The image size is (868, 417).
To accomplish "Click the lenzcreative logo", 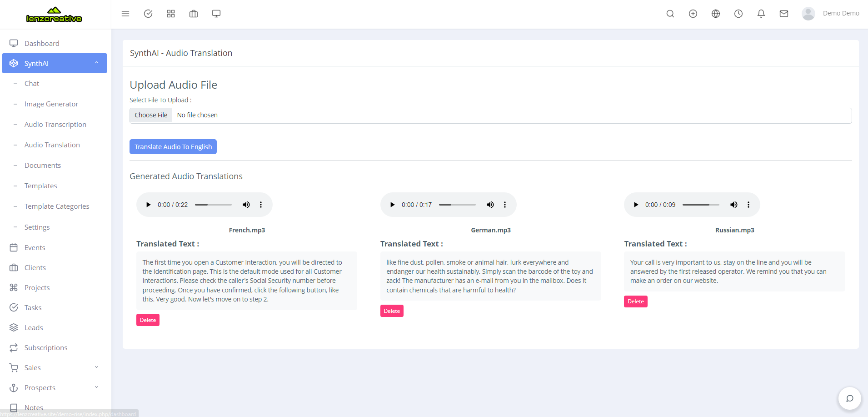I will [x=54, y=15].
